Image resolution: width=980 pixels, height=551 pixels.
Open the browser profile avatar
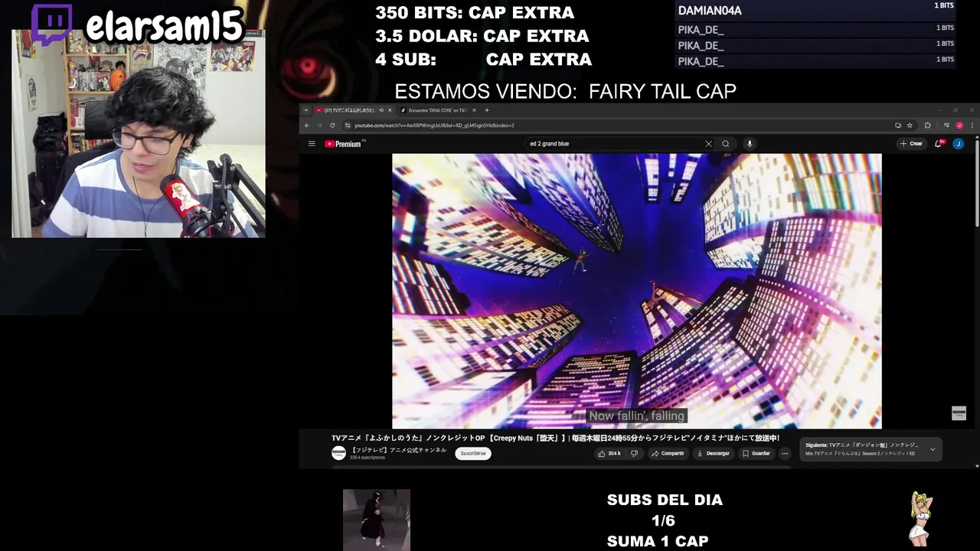[x=959, y=126]
